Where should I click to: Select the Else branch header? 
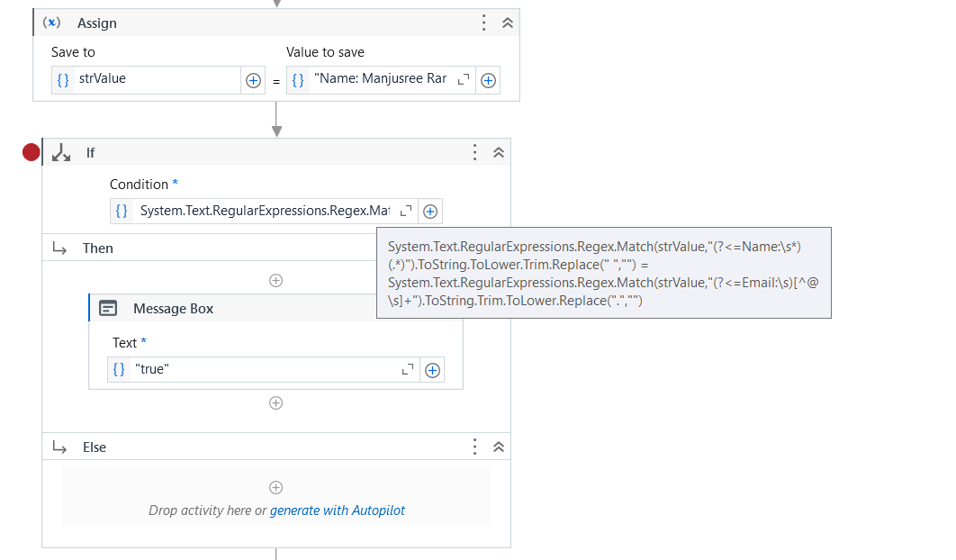pyautogui.click(x=276, y=447)
